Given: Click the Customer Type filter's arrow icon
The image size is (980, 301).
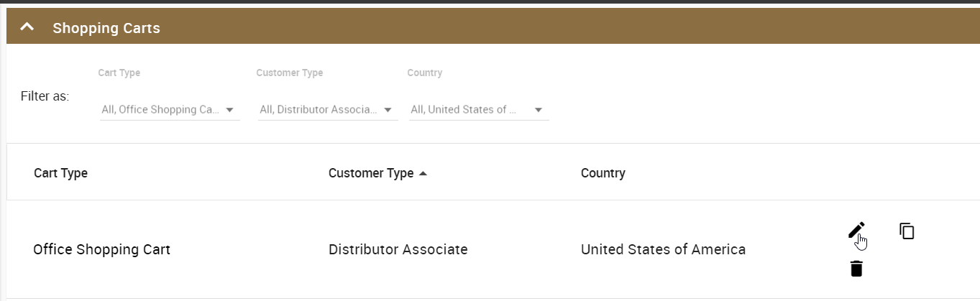Looking at the screenshot, I should pyautogui.click(x=388, y=110).
